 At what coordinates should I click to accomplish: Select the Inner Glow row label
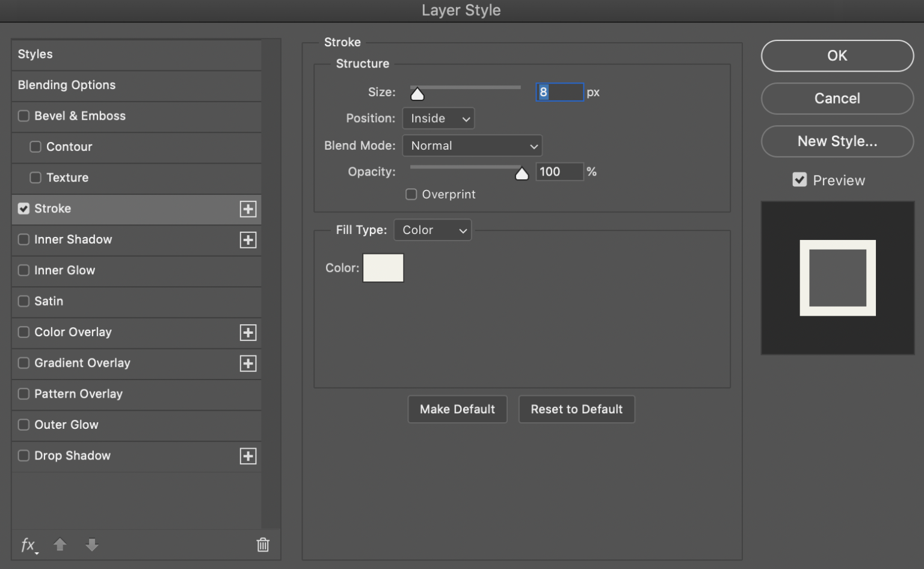click(64, 270)
